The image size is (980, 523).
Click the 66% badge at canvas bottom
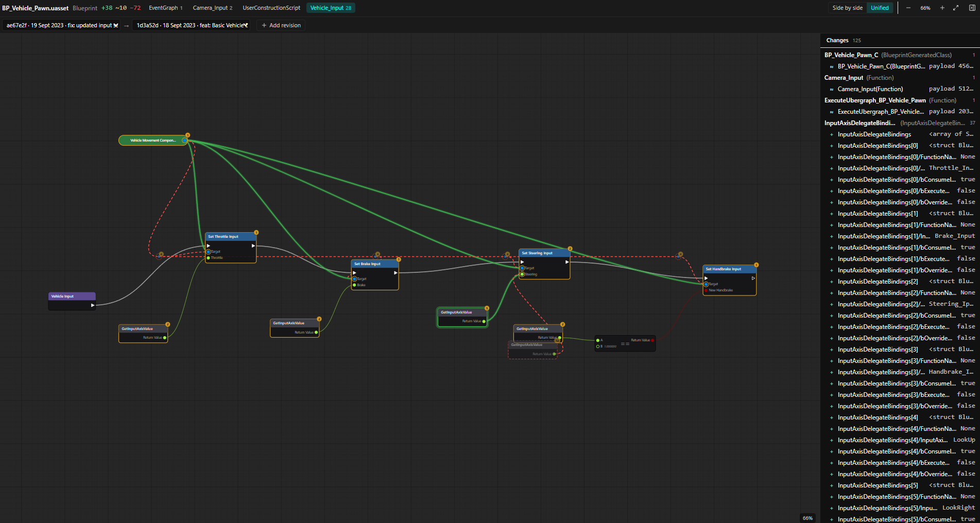807,518
